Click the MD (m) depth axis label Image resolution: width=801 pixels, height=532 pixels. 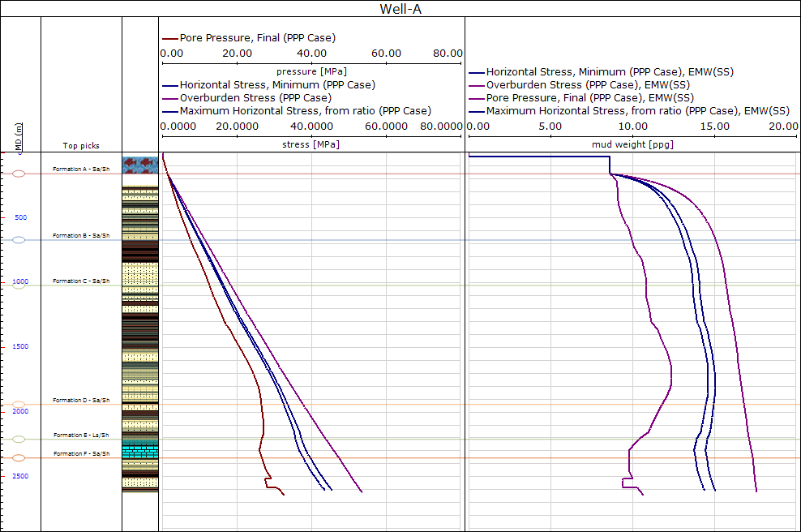point(19,136)
